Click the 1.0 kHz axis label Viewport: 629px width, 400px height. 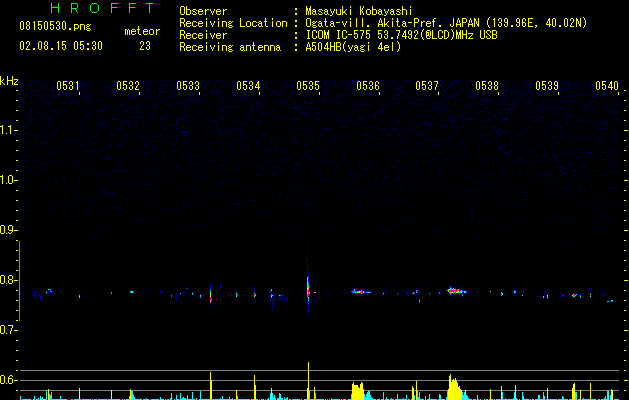coord(8,180)
